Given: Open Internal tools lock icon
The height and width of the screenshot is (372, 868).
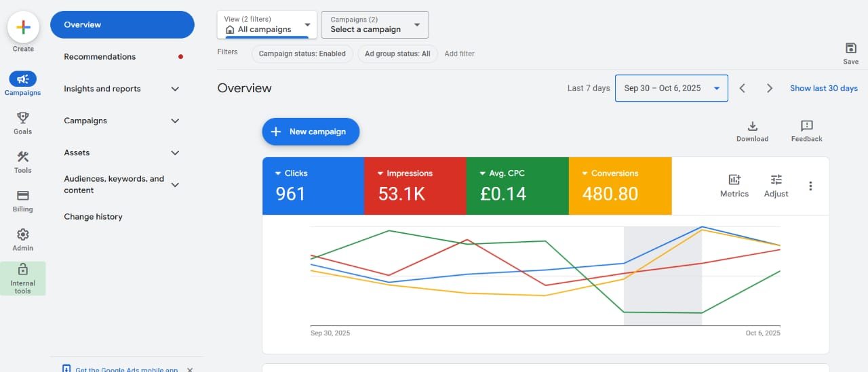Looking at the screenshot, I should click(x=23, y=270).
